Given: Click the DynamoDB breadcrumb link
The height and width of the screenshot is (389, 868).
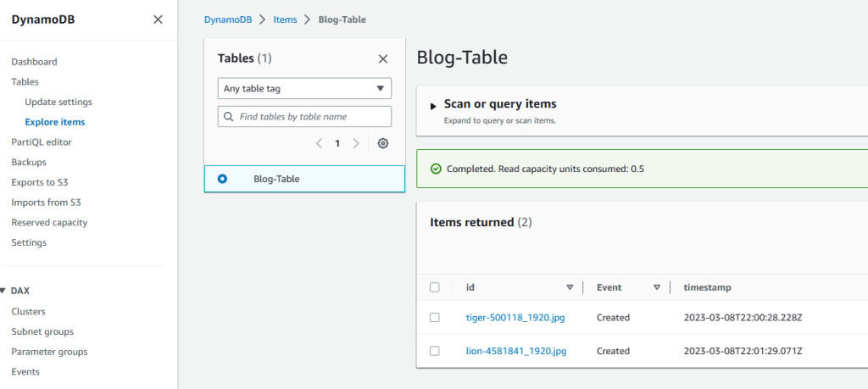Looking at the screenshot, I should (229, 19).
